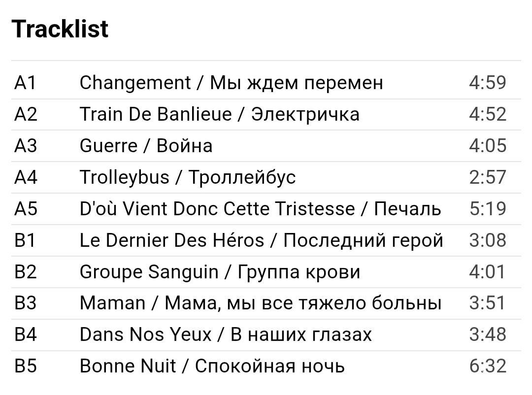The width and height of the screenshot is (532, 395).
Task: Select the 6:32 duration of Bonne Nuit
Action: [x=487, y=366]
